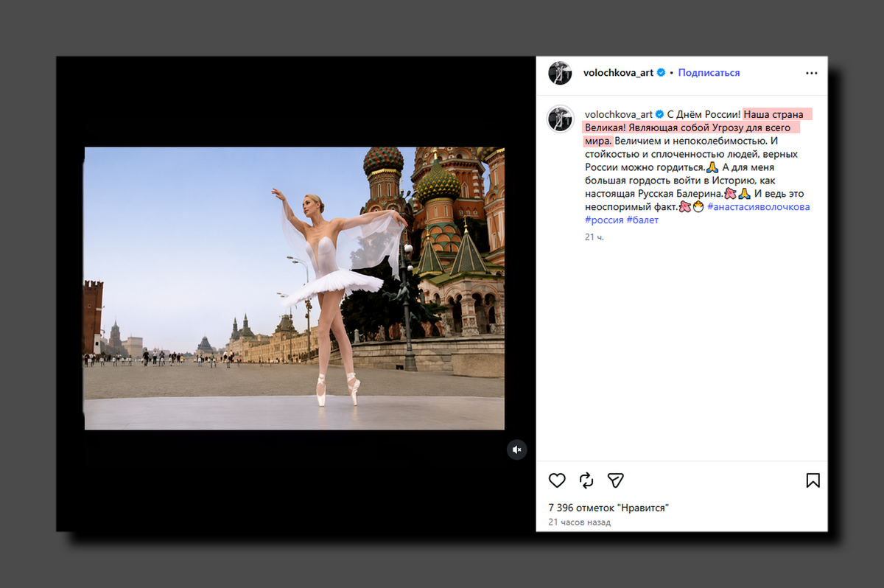This screenshot has height=588, width=884.
Task: Open the volochkova_art avatar in the post header
Action: point(560,73)
